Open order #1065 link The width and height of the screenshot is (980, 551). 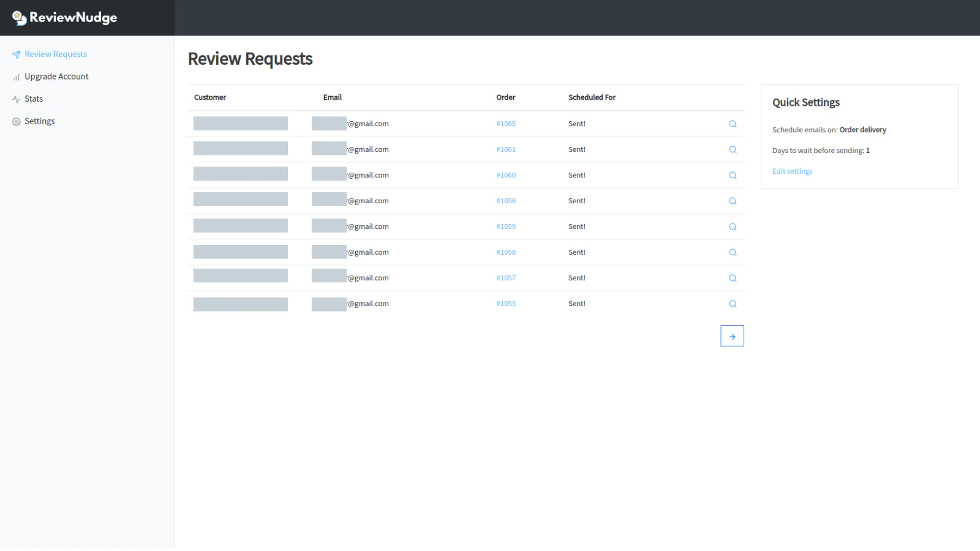pyautogui.click(x=506, y=124)
